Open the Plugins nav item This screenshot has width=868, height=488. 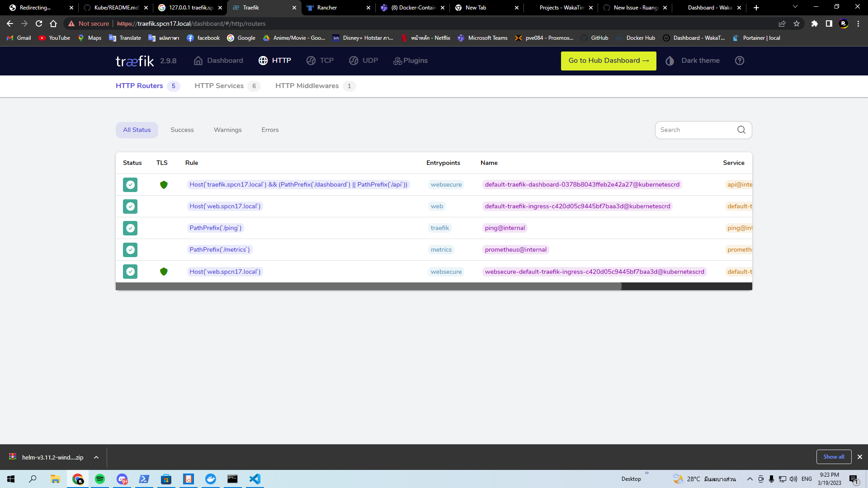[410, 61]
